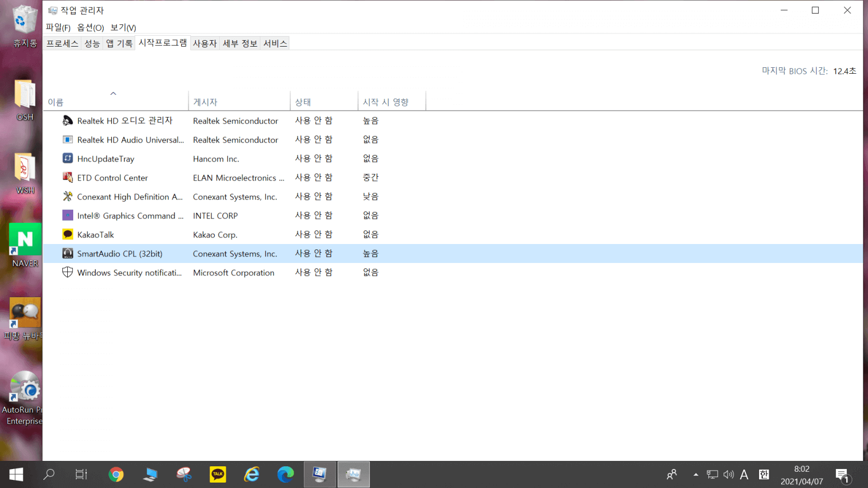Open the volume control in system tray
The image size is (868, 488).
729,474
